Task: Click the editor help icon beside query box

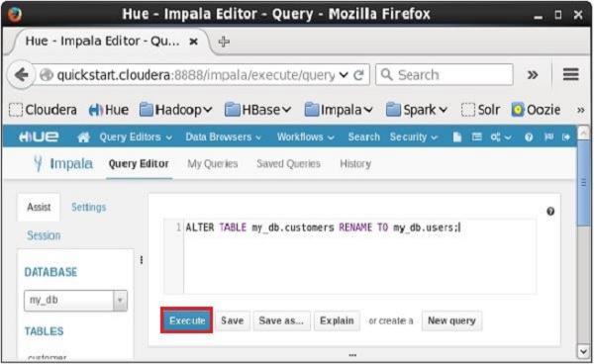Action: click(550, 212)
